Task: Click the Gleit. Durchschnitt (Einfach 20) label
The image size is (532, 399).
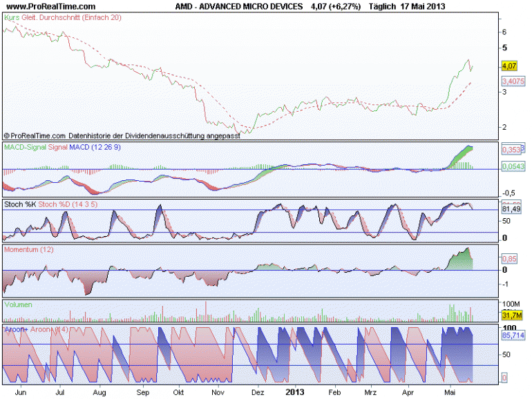Action: [x=71, y=17]
